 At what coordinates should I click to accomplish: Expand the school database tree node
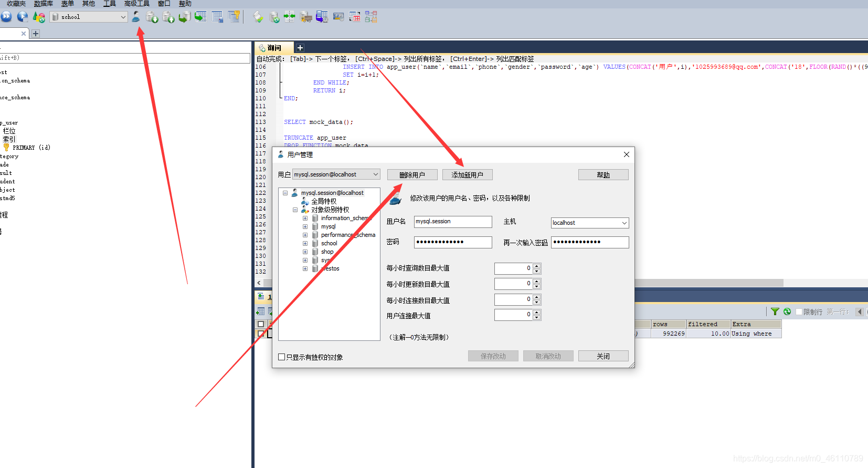click(x=305, y=243)
